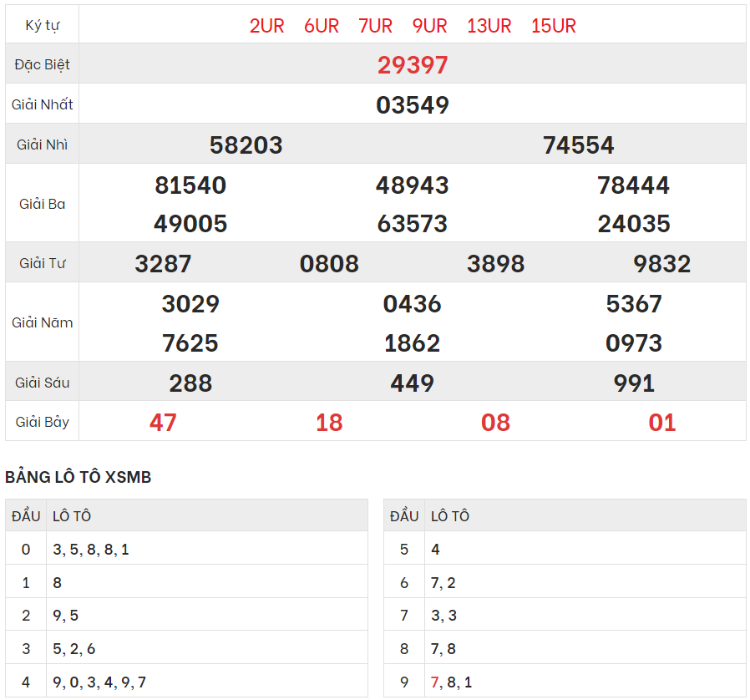The height and width of the screenshot is (700, 750).
Task: Select the 15UR code in Ký tự row
Action: [x=553, y=26]
